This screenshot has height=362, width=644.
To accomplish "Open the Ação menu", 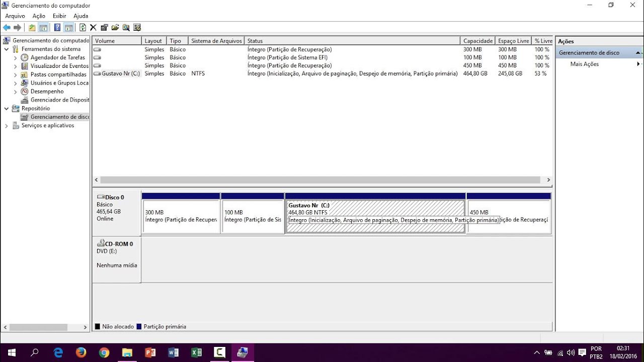I will tap(39, 16).
